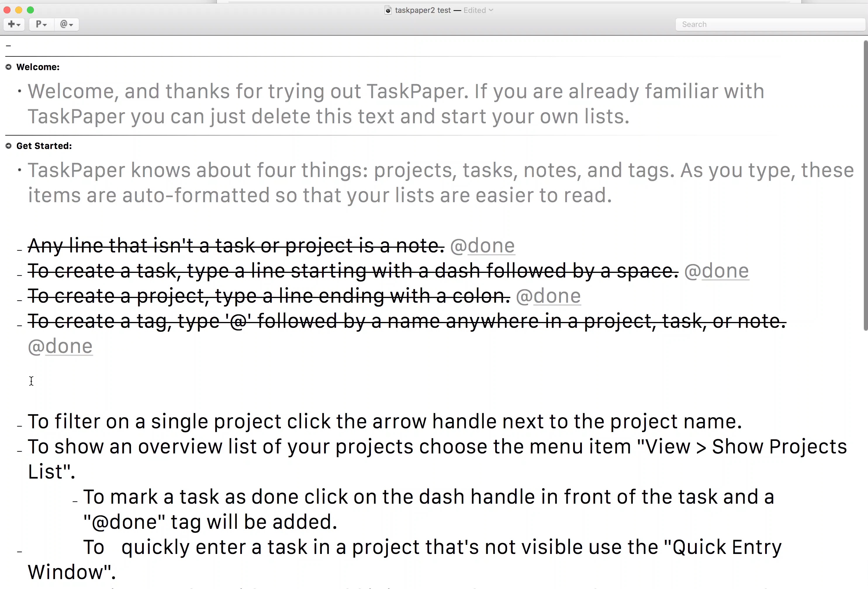
Task: Select the Get Started: project title
Action: click(44, 146)
